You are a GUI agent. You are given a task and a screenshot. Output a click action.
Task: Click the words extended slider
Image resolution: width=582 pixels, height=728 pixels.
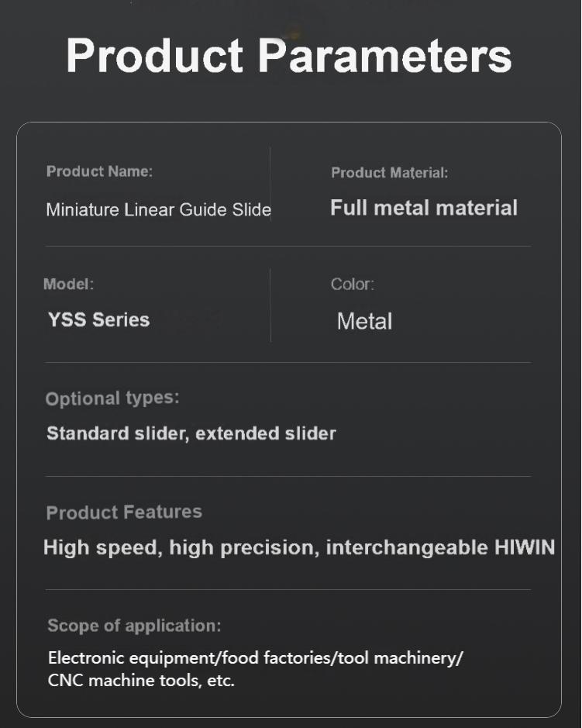pos(266,433)
